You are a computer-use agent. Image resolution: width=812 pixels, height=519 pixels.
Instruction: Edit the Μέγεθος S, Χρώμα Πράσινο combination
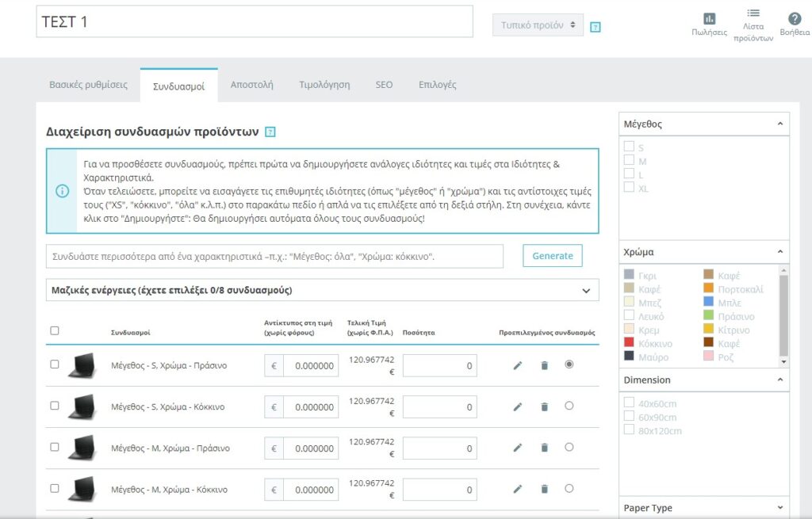[518, 365]
